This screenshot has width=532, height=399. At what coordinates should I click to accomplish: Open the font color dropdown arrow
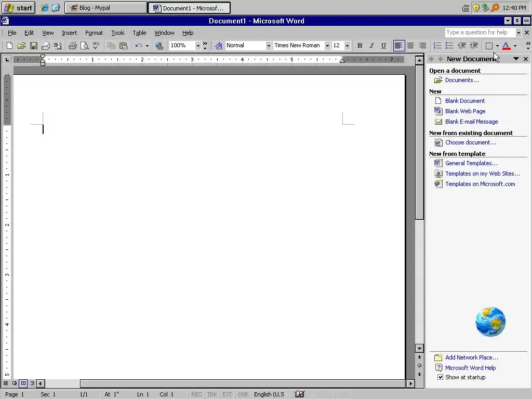point(515,46)
